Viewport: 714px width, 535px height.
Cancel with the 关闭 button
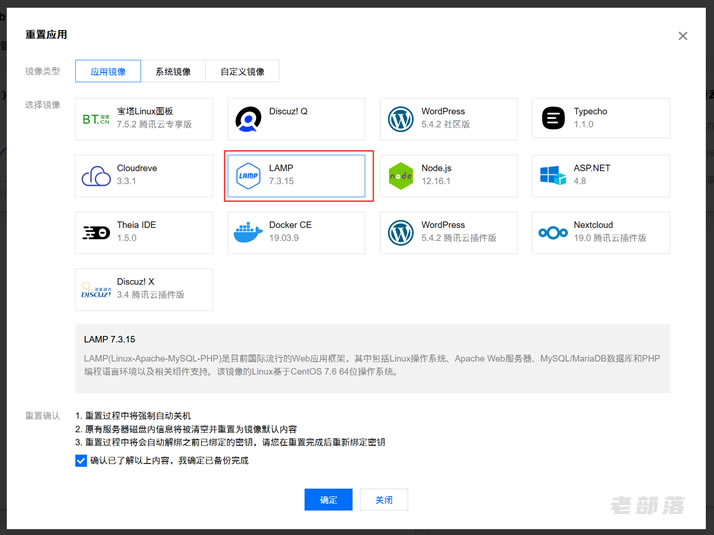pos(384,499)
